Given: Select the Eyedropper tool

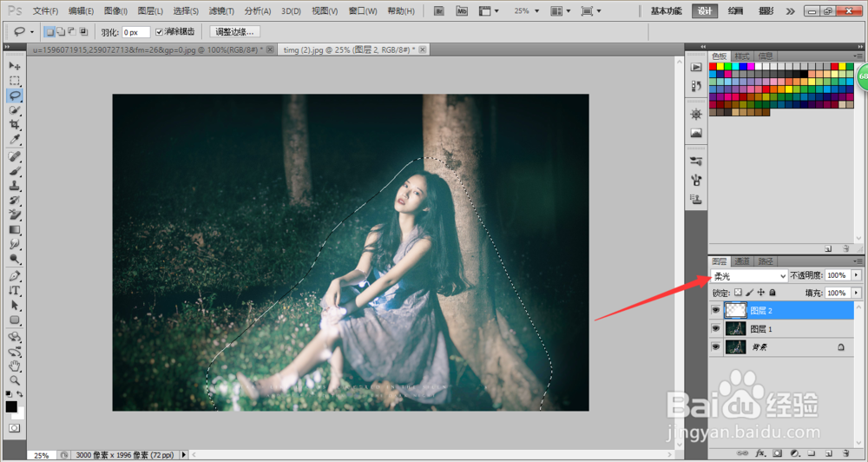Looking at the screenshot, I should click(15, 139).
